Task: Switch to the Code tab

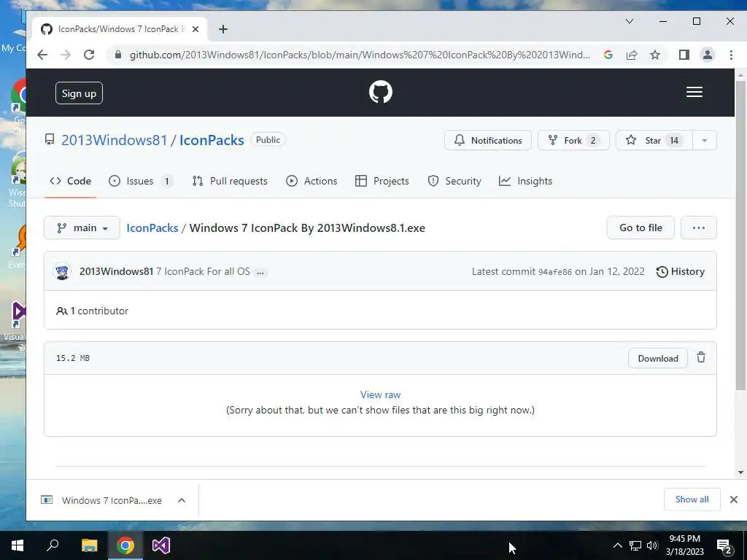Action: pos(71,181)
